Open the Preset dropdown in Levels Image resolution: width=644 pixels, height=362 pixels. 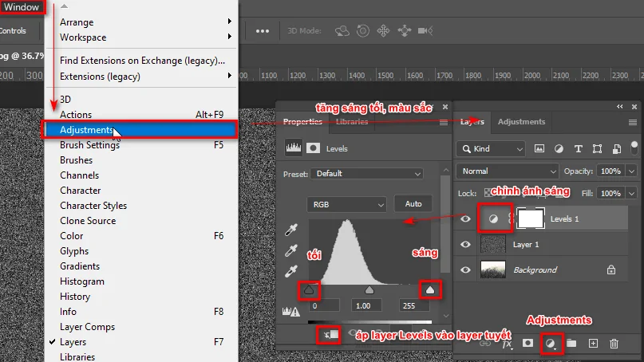[367, 173]
